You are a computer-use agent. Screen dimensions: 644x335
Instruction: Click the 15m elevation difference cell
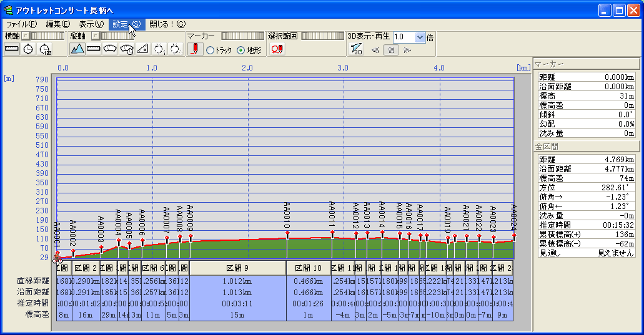pyautogui.click(x=237, y=315)
